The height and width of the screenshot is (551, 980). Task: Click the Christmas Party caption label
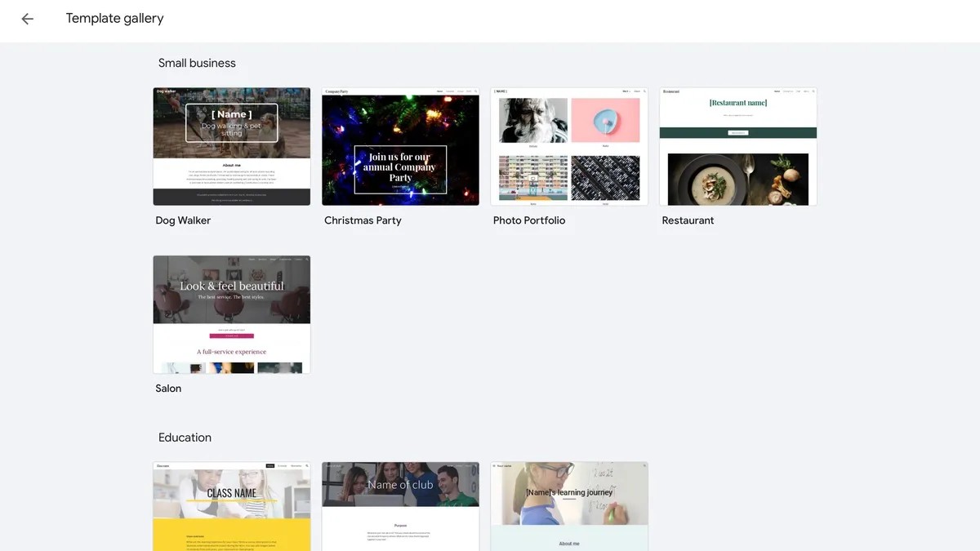[363, 220]
